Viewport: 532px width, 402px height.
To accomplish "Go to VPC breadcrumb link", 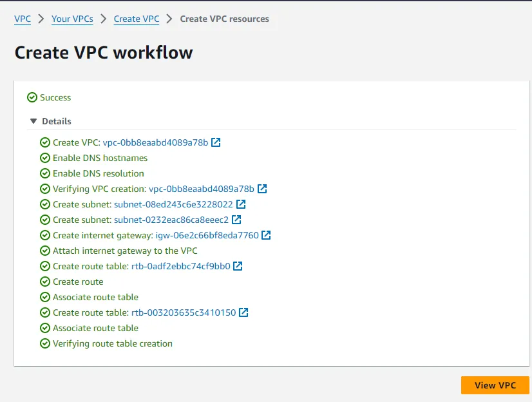I will click(x=23, y=19).
